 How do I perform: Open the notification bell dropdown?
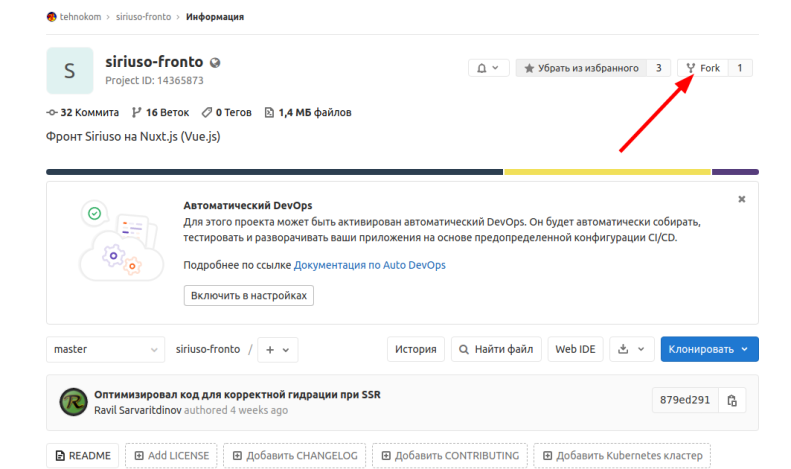pos(488,68)
